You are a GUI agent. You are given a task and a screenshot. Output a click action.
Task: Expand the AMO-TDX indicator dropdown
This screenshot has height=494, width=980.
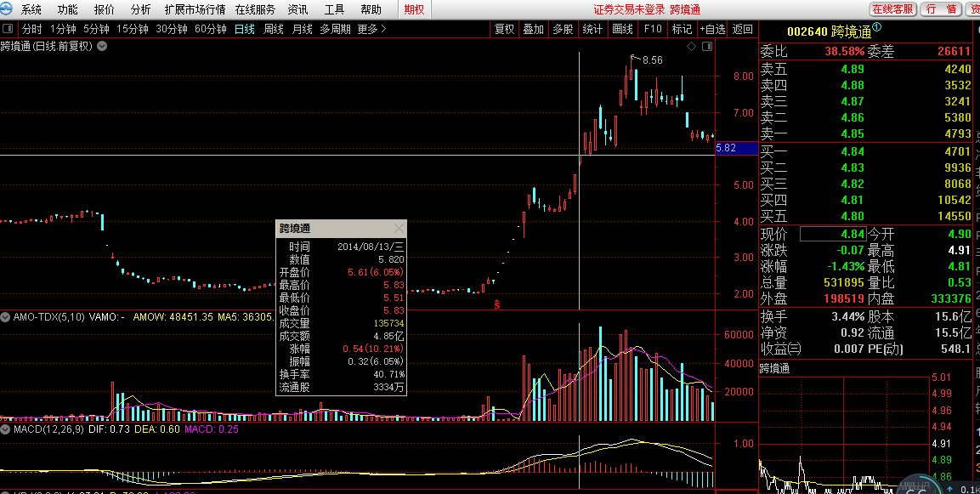tap(6, 317)
